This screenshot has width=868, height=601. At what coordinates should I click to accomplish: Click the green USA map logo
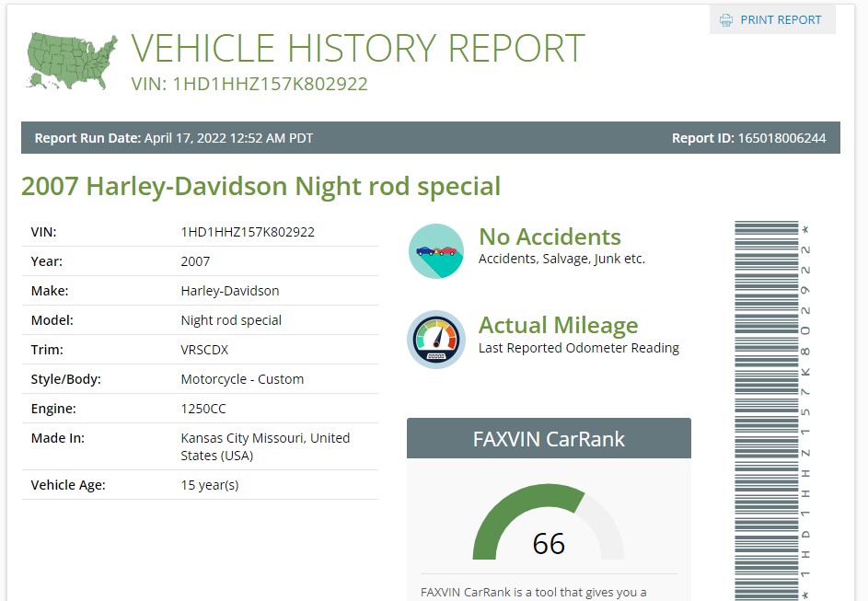[x=72, y=61]
